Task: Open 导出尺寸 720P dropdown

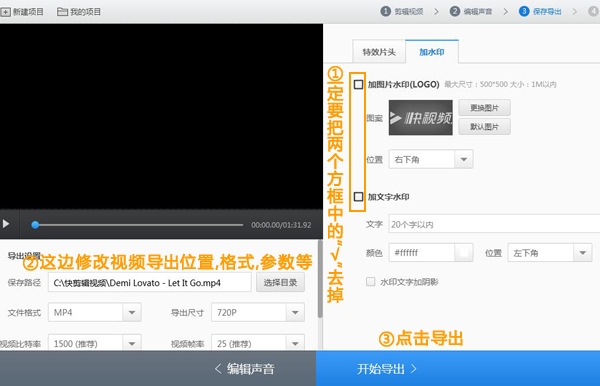Action: tap(258, 312)
